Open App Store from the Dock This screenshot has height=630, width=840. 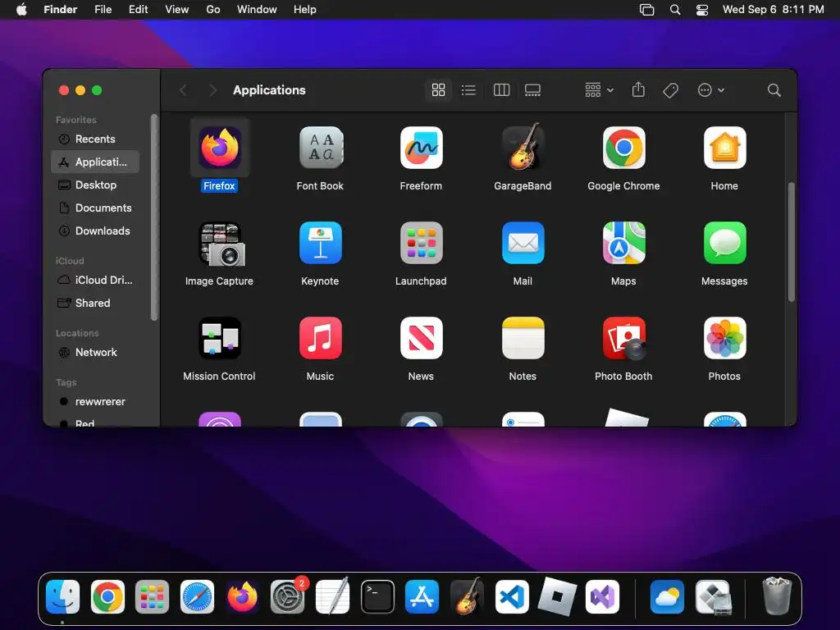422,597
